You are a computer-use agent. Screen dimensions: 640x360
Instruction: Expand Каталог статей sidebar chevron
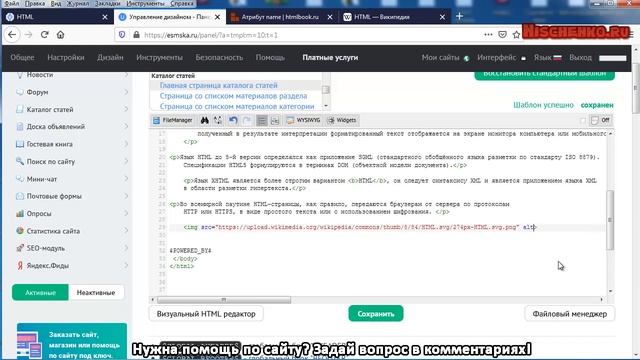[x=126, y=109]
